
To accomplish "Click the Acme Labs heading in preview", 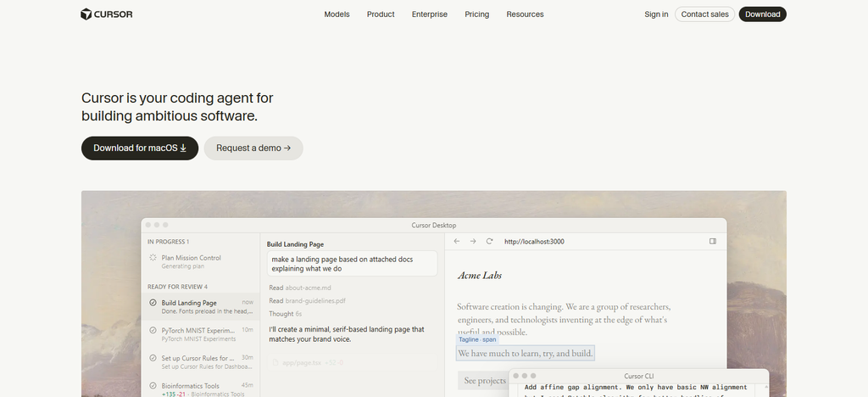I will 480,275.
